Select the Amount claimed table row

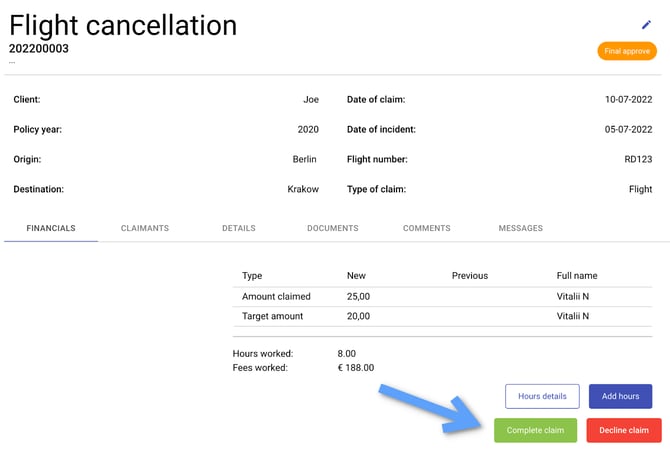[442, 296]
